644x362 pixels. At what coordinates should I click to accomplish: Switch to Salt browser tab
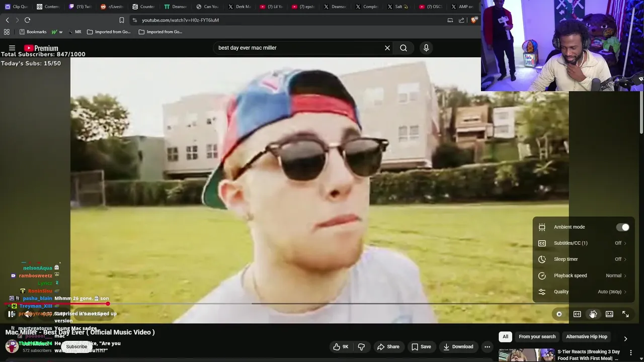[399, 7]
